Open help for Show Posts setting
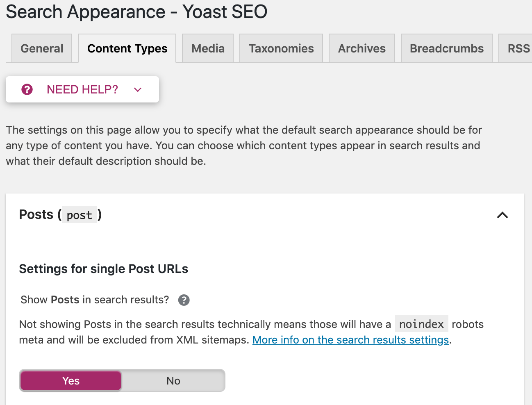 click(184, 300)
